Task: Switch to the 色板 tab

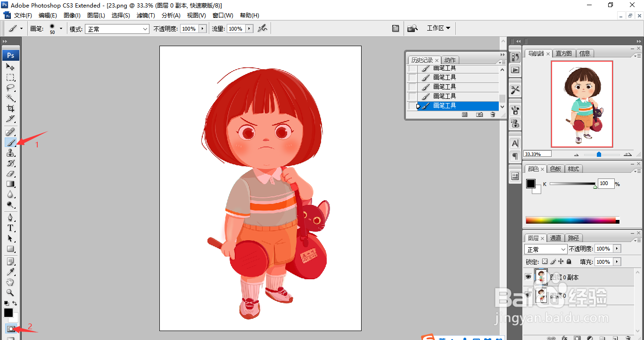Action: pyautogui.click(x=556, y=169)
